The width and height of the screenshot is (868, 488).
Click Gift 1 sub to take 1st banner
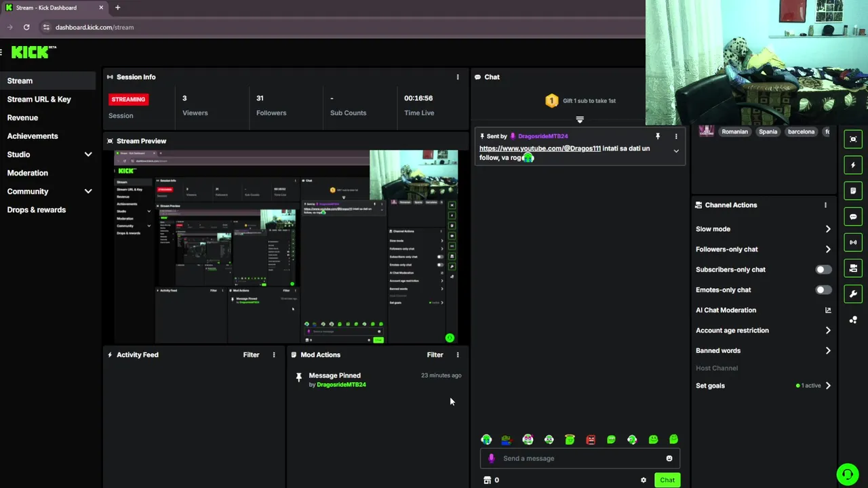(580, 100)
